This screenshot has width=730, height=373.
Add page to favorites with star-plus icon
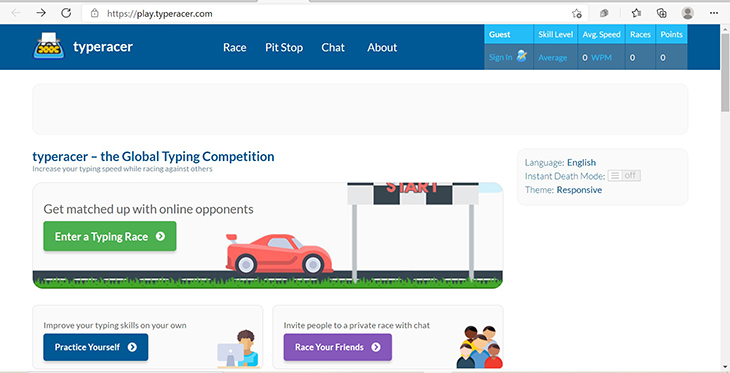coord(577,14)
